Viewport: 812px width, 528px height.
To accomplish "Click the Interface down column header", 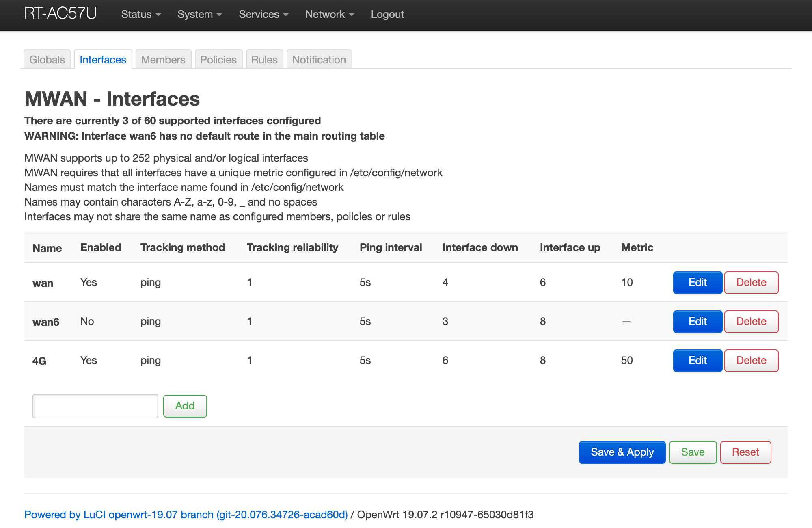I will click(480, 247).
